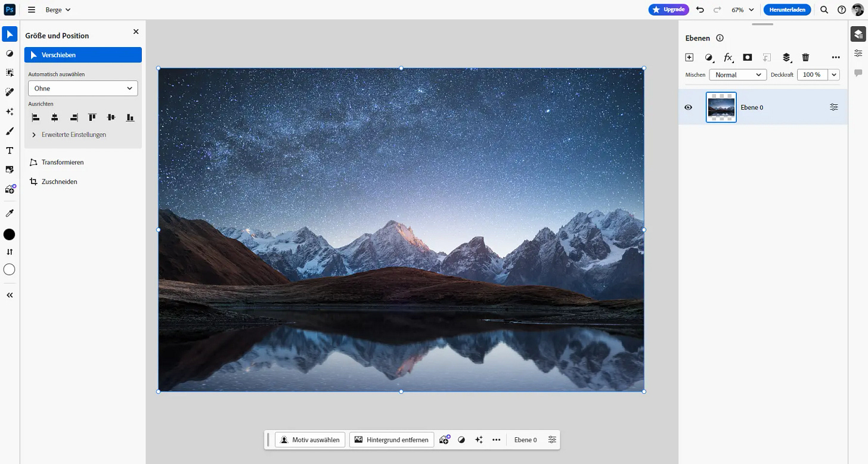The width and height of the screenshot is (868, 464).
Task: Align top edges
Action: point(92,118)
